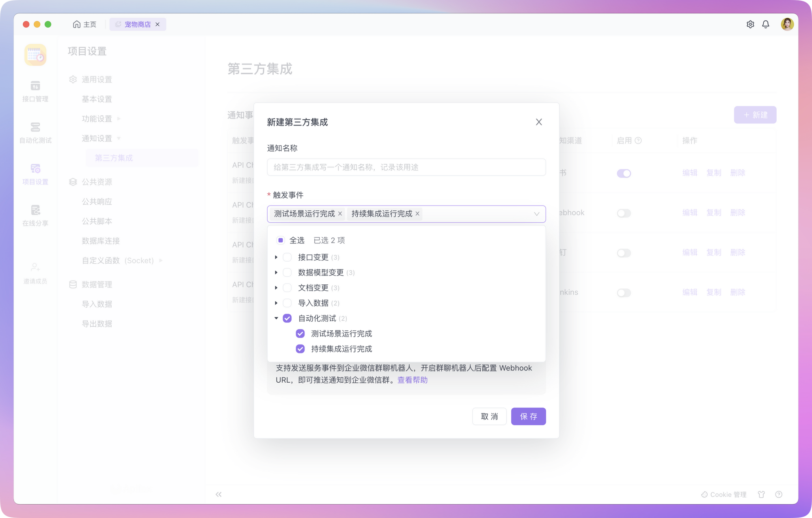
Task: Expand 自定义函数 (Socket) submenu arrow
Action: [161, 260]
